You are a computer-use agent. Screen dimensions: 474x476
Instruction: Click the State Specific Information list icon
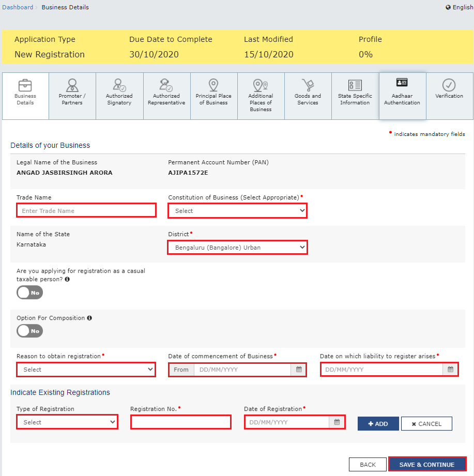point(355,84)
